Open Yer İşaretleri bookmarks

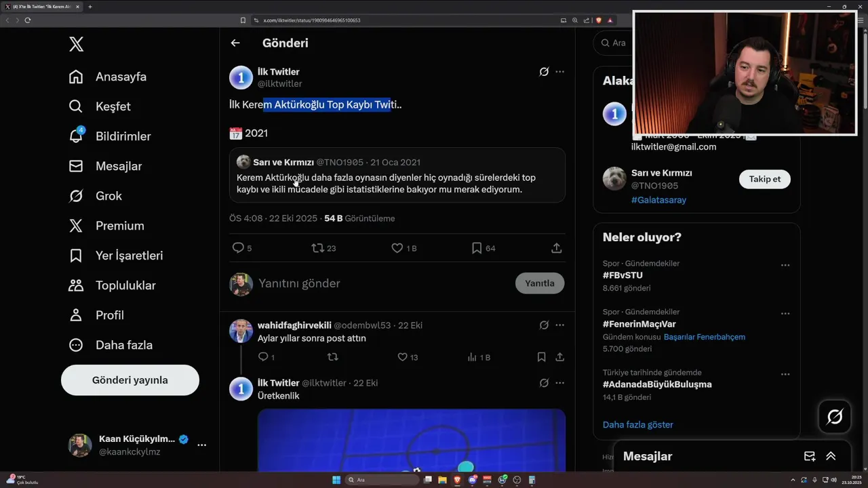tap(116, 256)
